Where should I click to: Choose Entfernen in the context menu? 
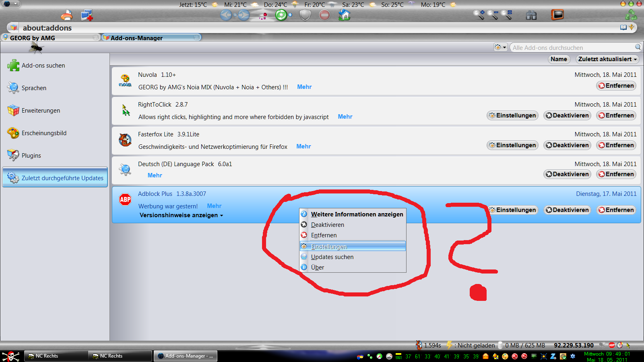point(353,235)
